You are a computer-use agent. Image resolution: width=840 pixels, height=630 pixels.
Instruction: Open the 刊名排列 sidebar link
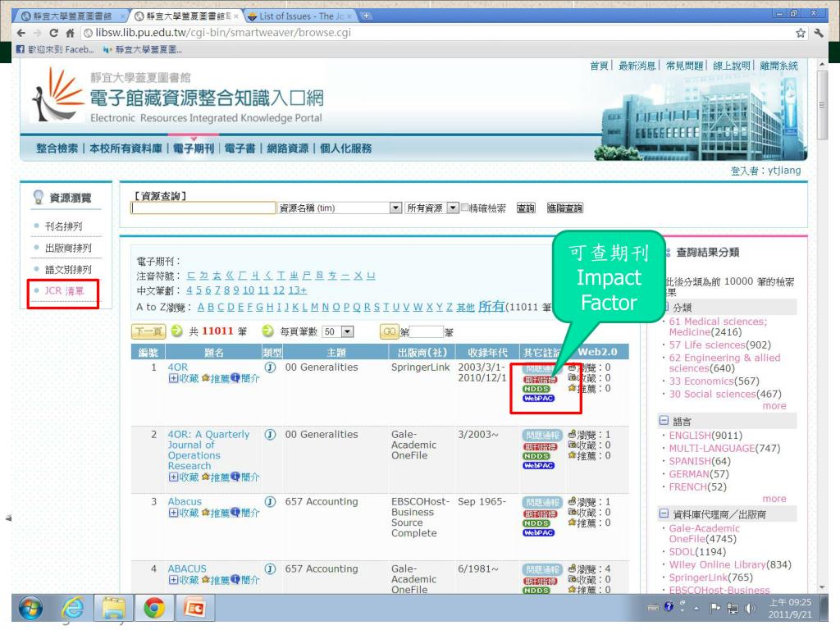point(63,226)
